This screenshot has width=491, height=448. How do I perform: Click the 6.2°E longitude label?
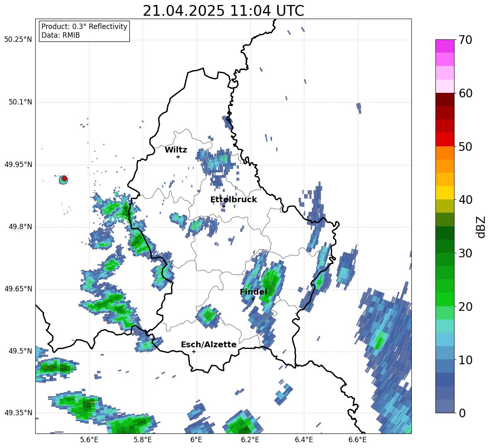click(x=250, y=440)
